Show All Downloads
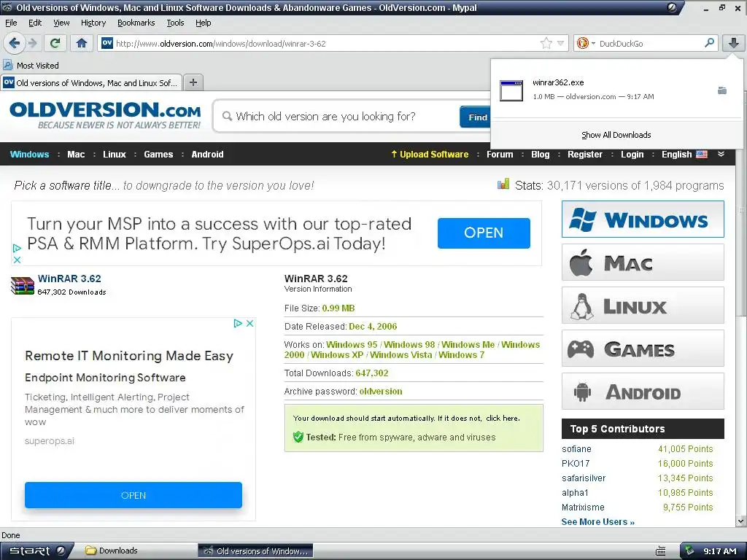The height and width of the screenshot is (560, 747). click(x=616, y=135)
